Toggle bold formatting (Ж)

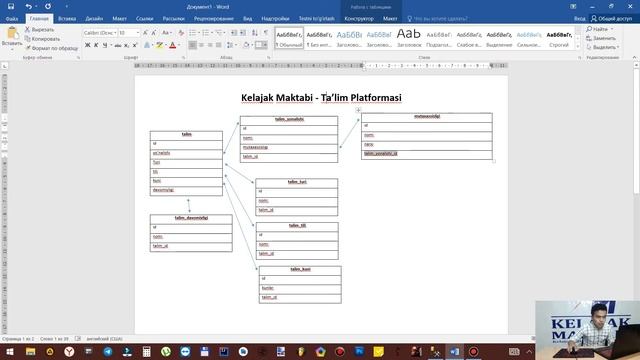(87, 45)
